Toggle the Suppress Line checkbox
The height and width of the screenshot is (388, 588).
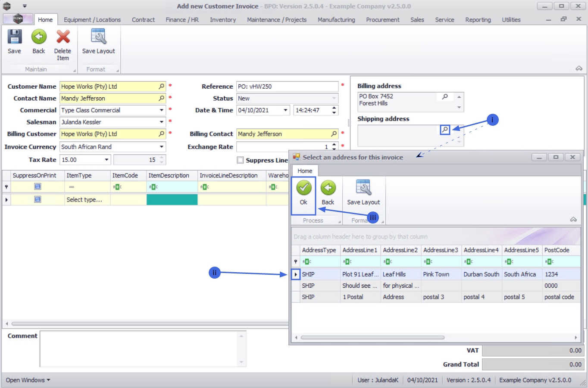(x=240, y=160)
